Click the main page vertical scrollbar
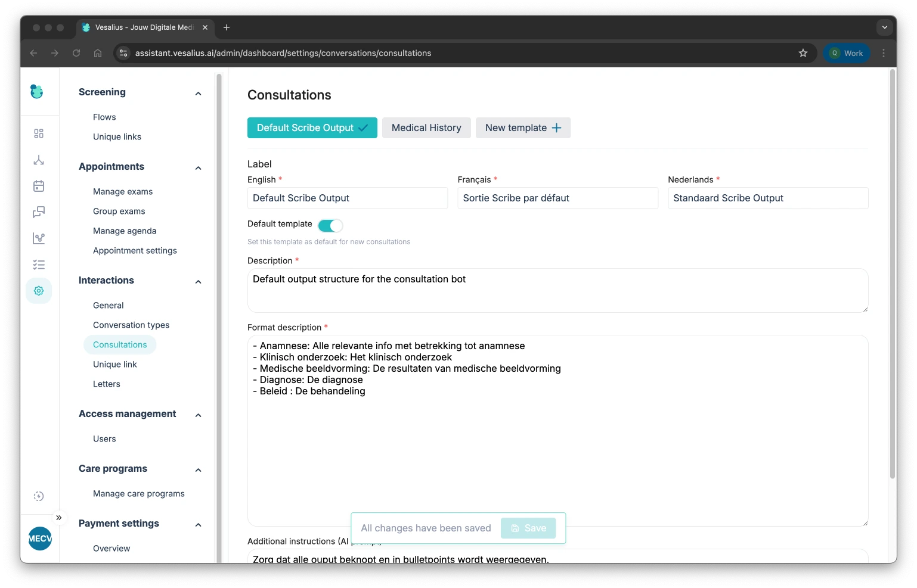Screen dimensions: 917x588 pyautogui.click(x=892, y=274)
